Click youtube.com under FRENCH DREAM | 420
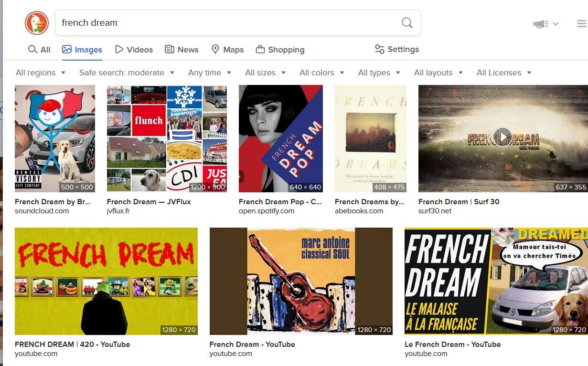This screenshot has width=588, height=366. click(36, 354)
